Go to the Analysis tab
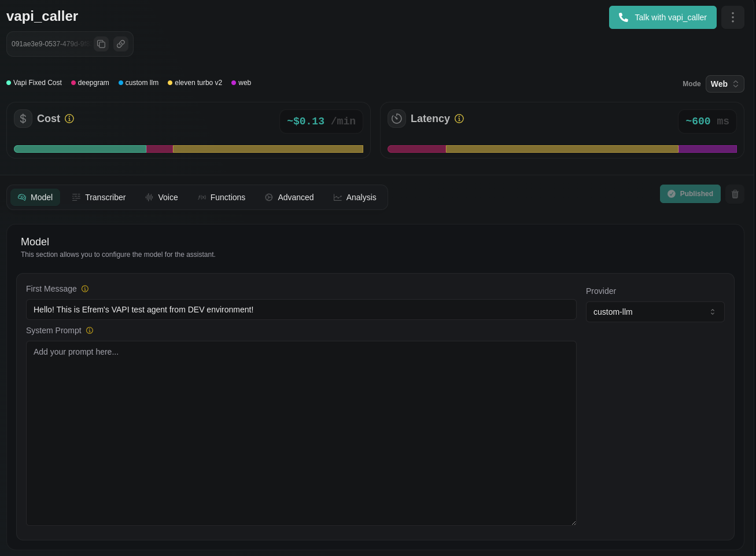Viewport: 756px width, 556px height. point(355,197)
